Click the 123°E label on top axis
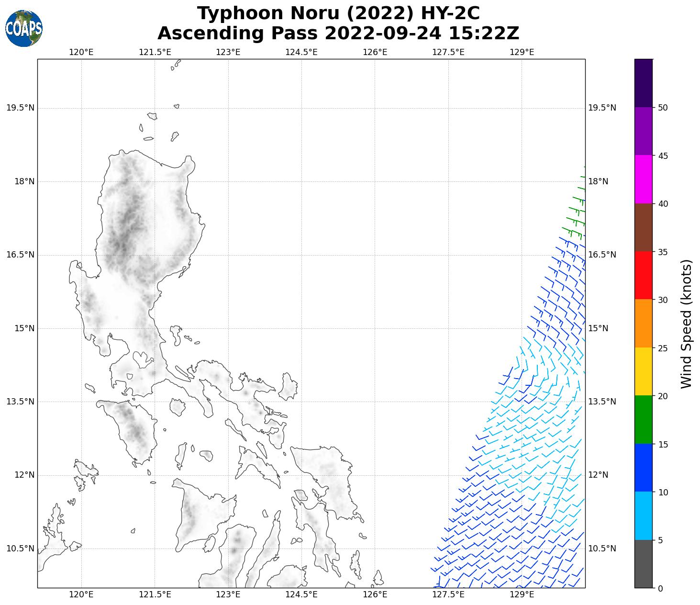 click(x=228, y=52)
